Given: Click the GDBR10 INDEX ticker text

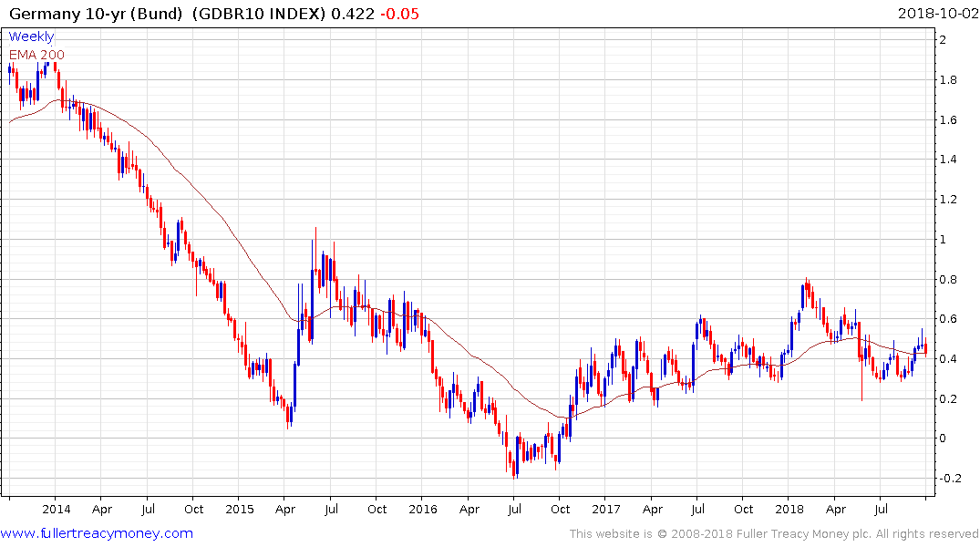Looking at the screenshot, I should (x=259, y=14).
